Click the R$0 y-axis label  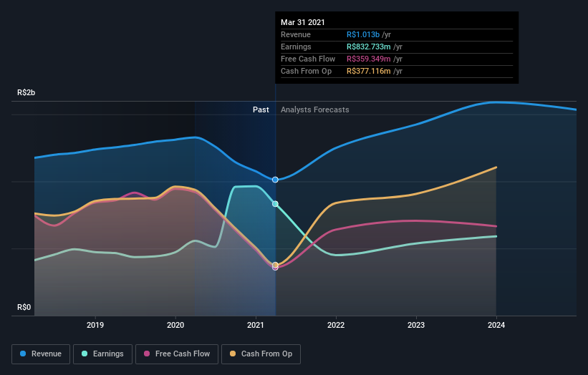(24, 307)
